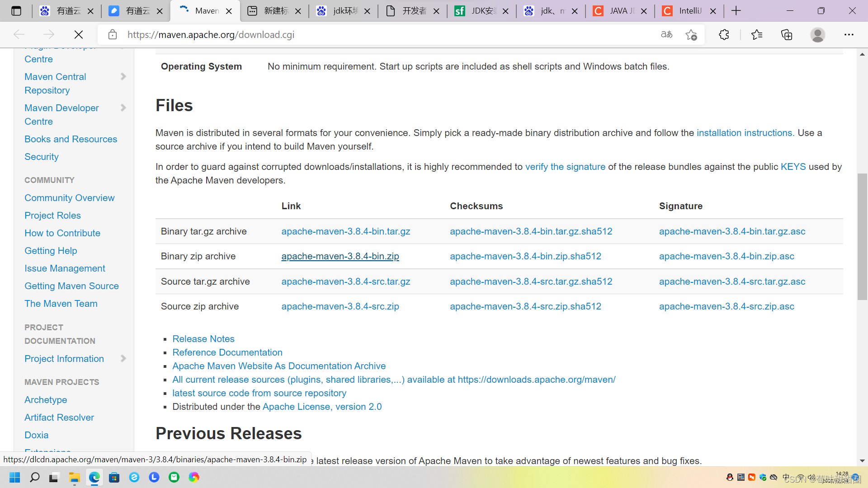This screenshot has width=868, height=488.
Task: Download apache-maven-3.8.4-bin.zip
Action: coord(340,256)
